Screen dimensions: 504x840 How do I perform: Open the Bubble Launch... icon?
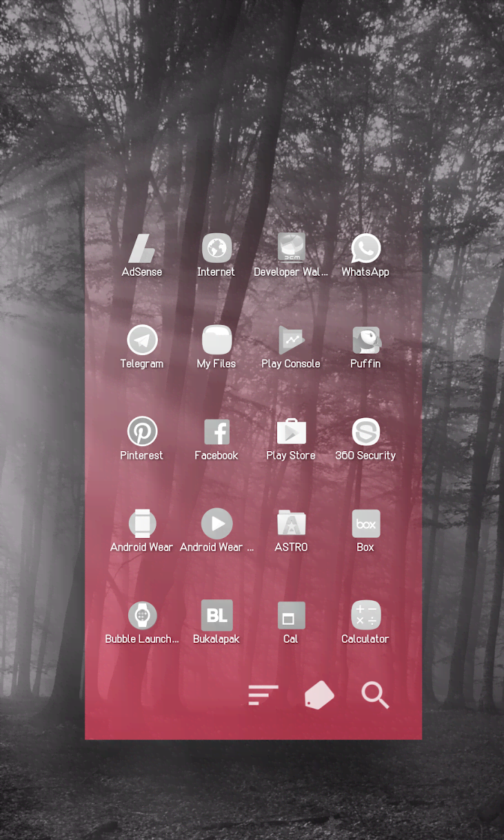(x=142, y=615)
